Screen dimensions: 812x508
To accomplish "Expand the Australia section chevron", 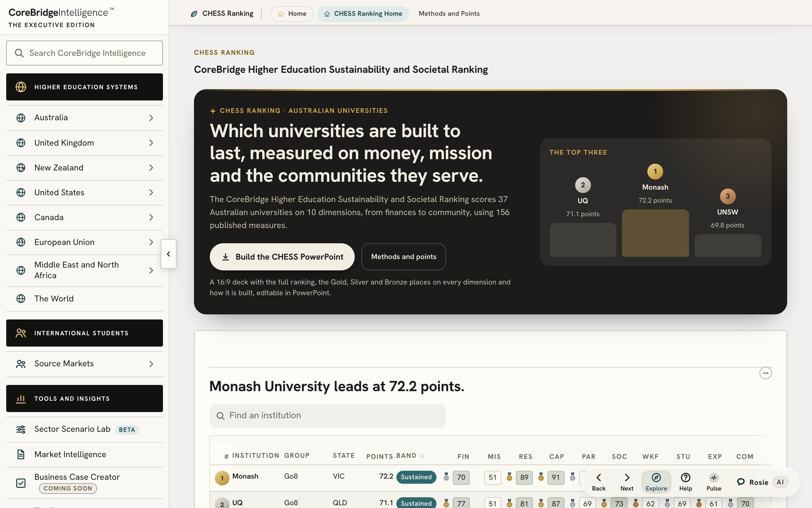I will [x=151, y=118].
